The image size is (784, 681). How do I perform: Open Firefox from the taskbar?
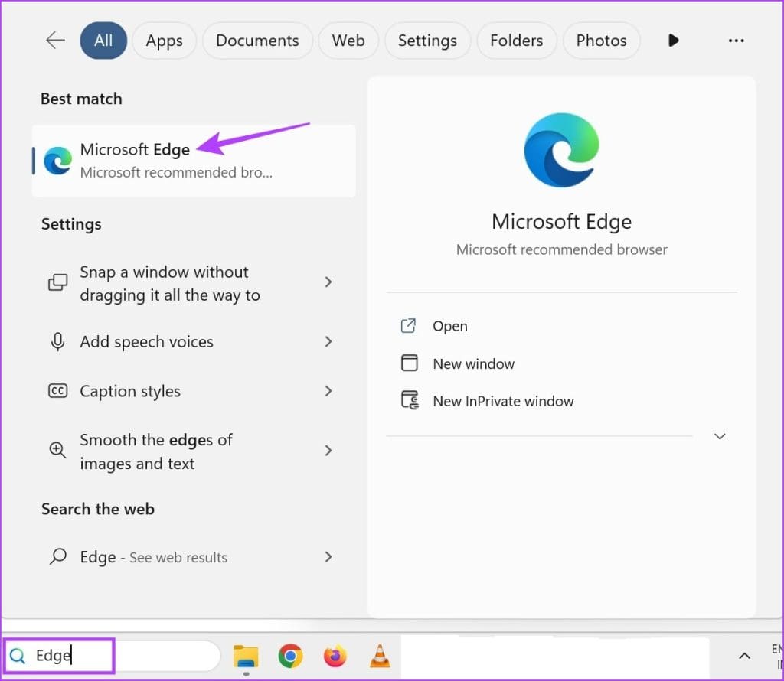coord(335,656)
